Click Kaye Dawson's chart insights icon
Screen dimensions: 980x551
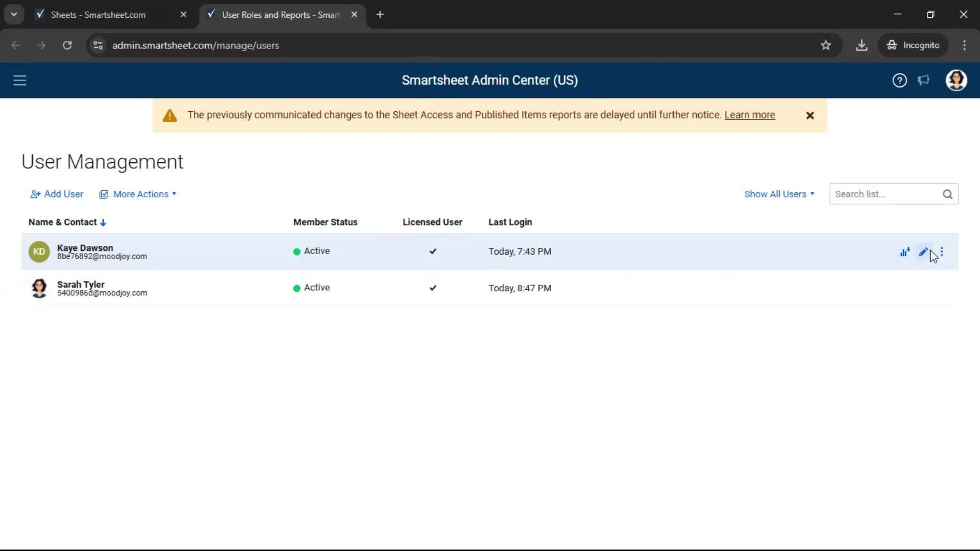pos(904,252)
